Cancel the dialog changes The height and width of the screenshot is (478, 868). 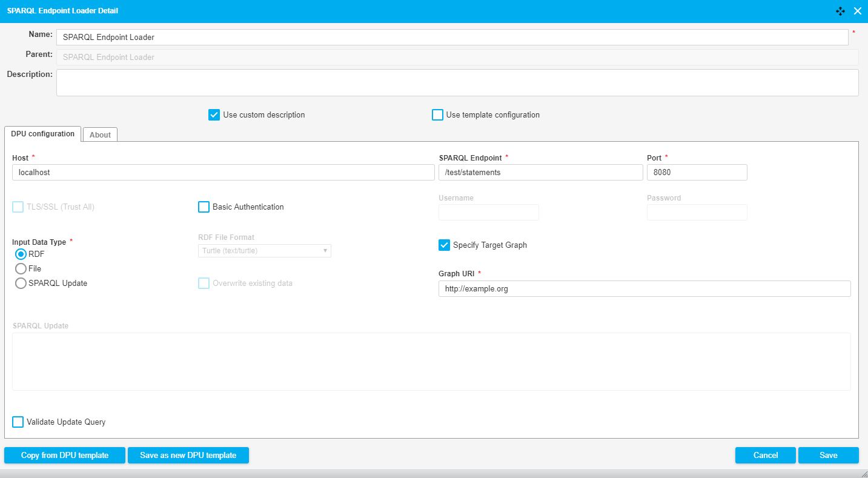[x=765, y=455]
